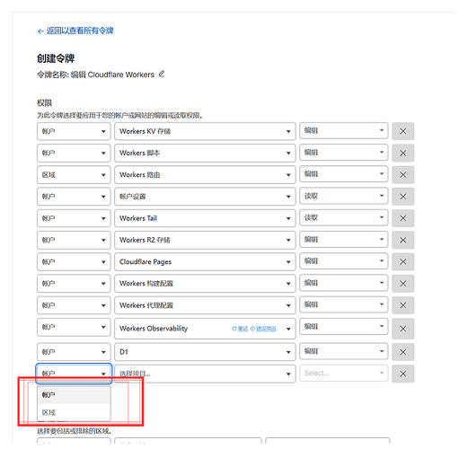Change 编辑 permission level for Workers 脚本

[344, 153]
